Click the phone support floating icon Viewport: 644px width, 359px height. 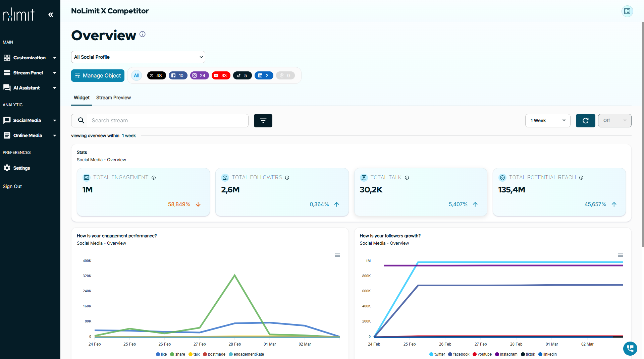[630, 348]
